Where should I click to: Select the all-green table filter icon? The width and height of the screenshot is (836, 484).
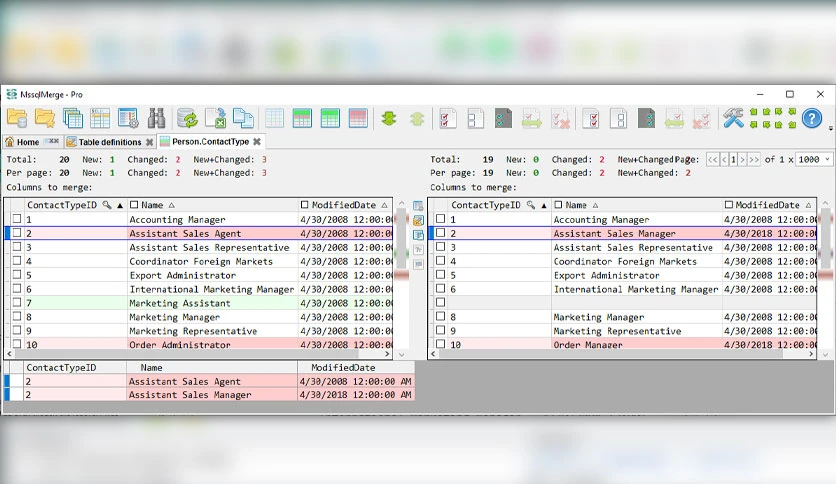(x=330, y=118)
